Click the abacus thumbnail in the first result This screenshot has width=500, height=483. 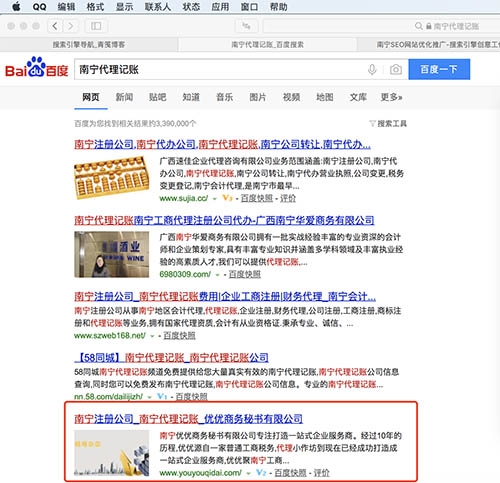click(x=112, y=178)
